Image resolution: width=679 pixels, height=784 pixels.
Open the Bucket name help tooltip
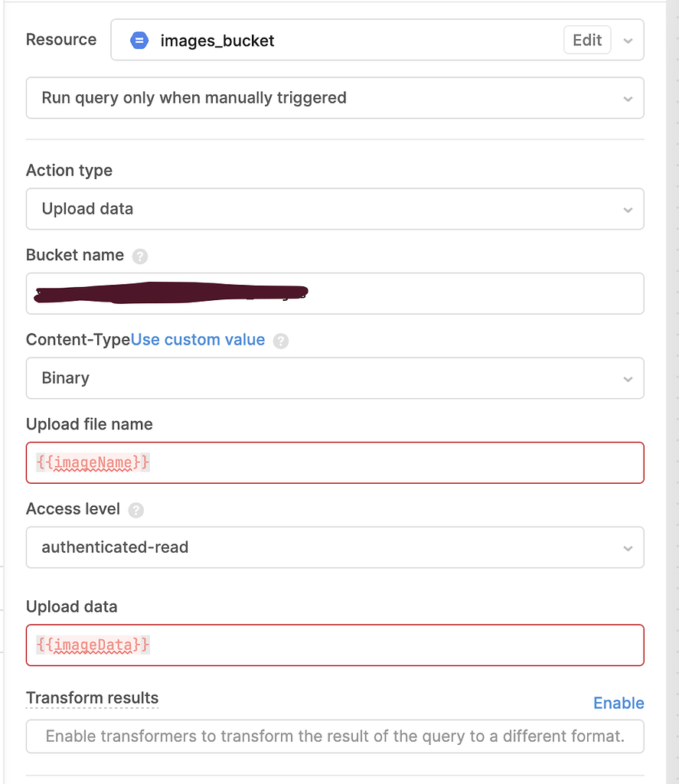(140, 256)
